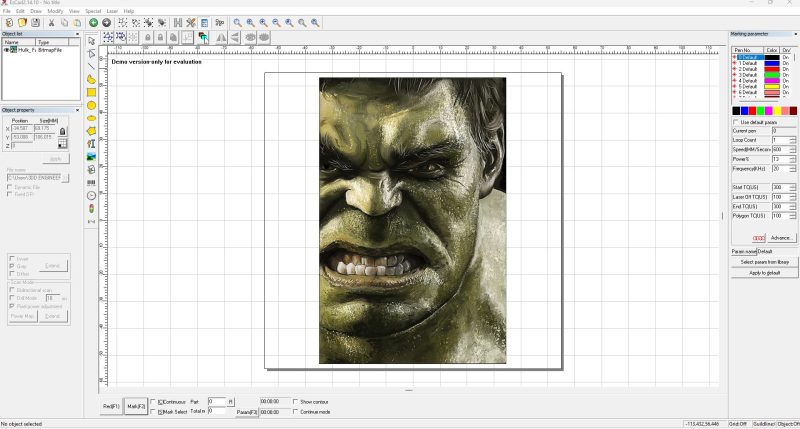The height and width of the screenshot is (429, 800).
Task: Click the size lock padlock in Object property
Action: 63,131
